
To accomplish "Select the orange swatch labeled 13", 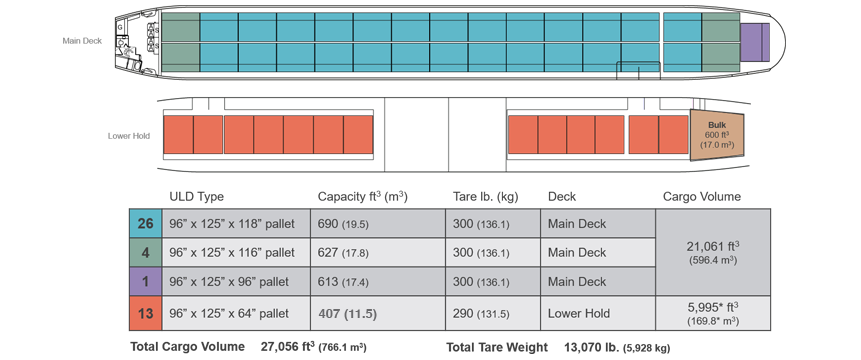I will click(x=146, y=313).
